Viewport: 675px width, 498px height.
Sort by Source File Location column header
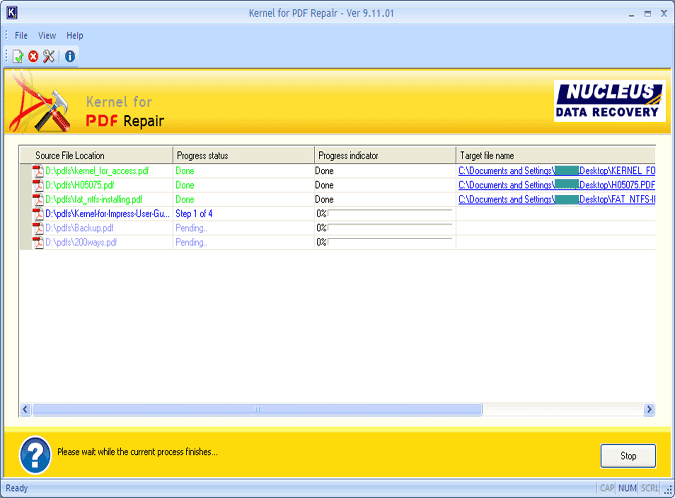click(x=96, y=155)
